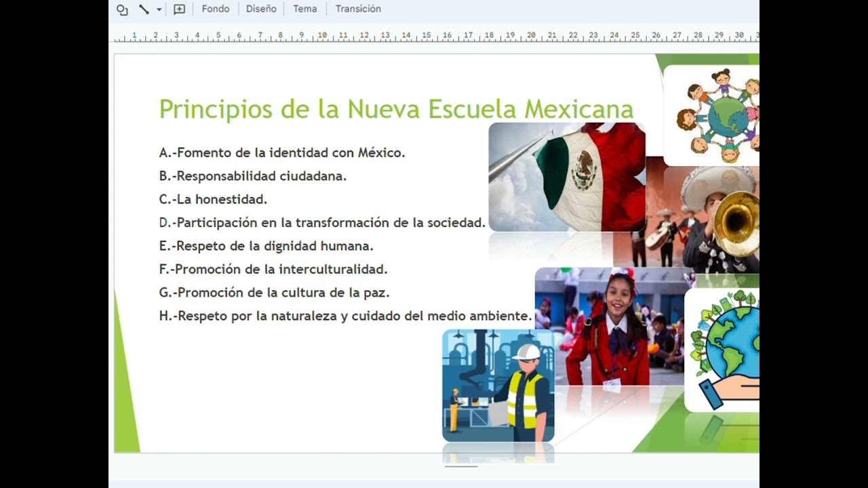This screenshot has width=868, height=488.
Task: Open the Tema theme panel
Action: coord(305,9)
